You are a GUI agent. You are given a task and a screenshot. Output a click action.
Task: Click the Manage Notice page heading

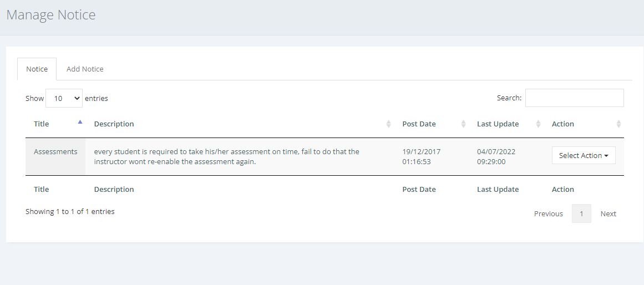[51, 15]
